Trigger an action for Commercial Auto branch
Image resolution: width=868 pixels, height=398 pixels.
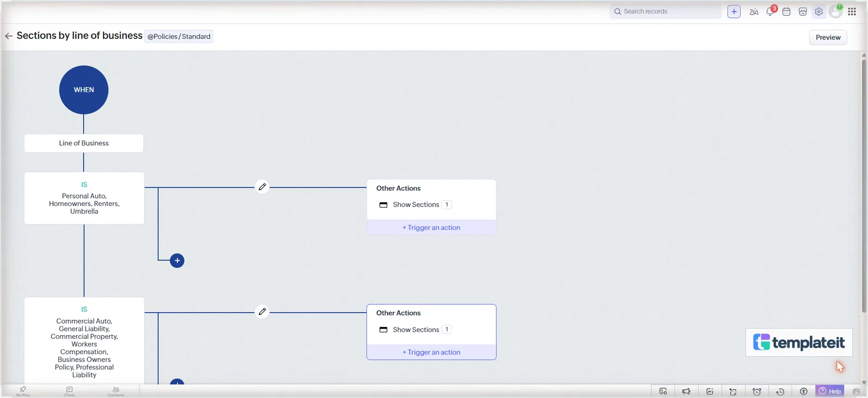[x=431, y=352]
